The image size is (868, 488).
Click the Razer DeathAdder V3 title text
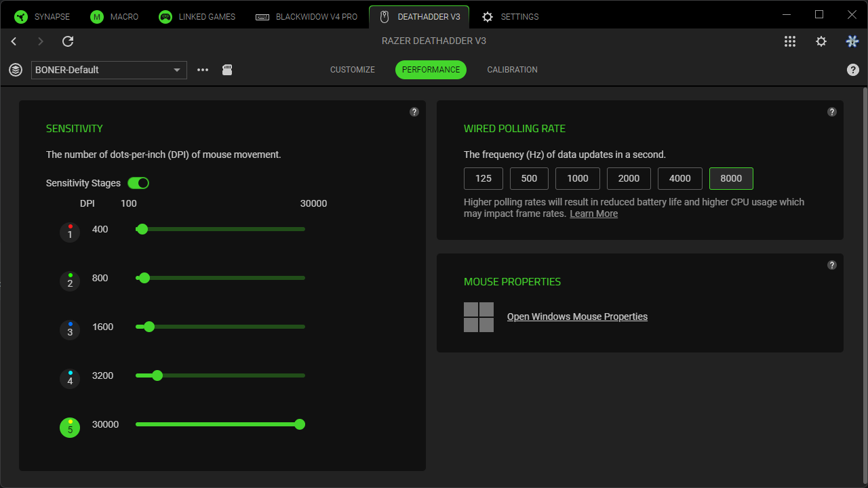[434, 41]
